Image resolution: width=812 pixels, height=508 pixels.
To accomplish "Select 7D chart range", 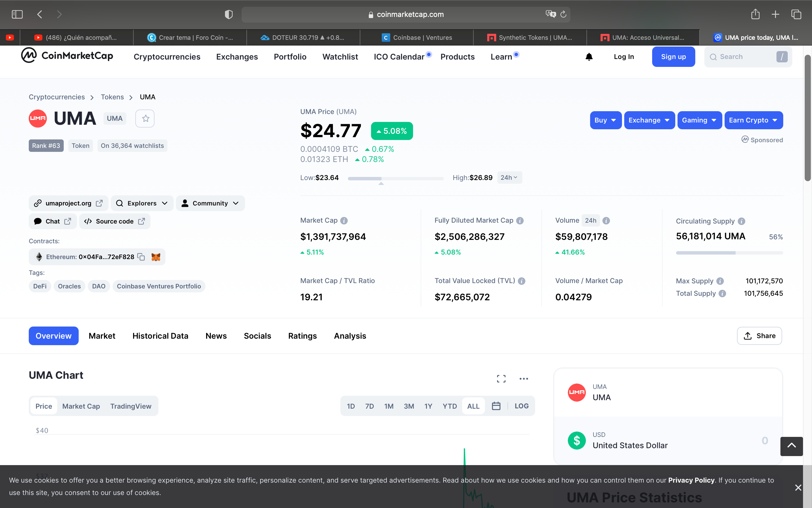I will coord(369,406).
